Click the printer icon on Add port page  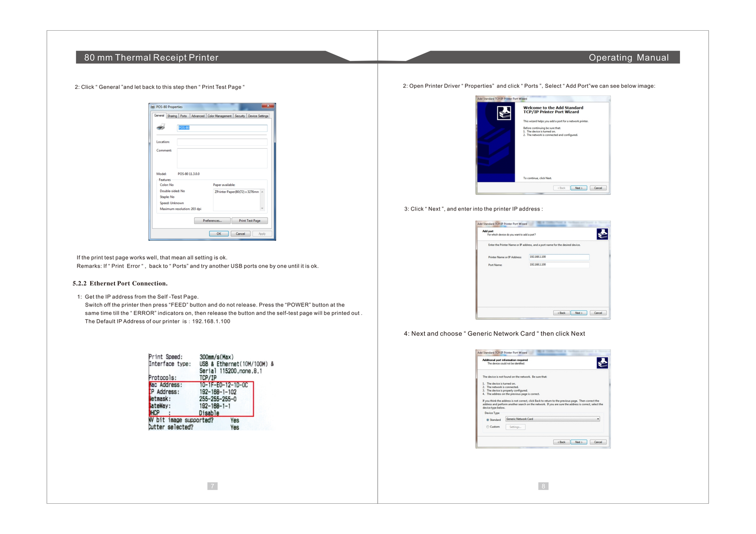pyautogui.click(x=602, y=234)
